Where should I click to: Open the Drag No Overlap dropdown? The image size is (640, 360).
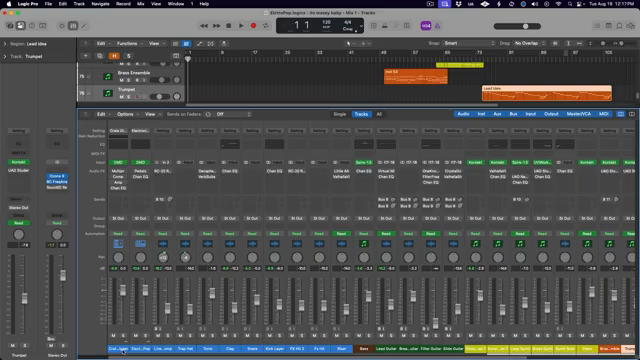coord(530,43)
